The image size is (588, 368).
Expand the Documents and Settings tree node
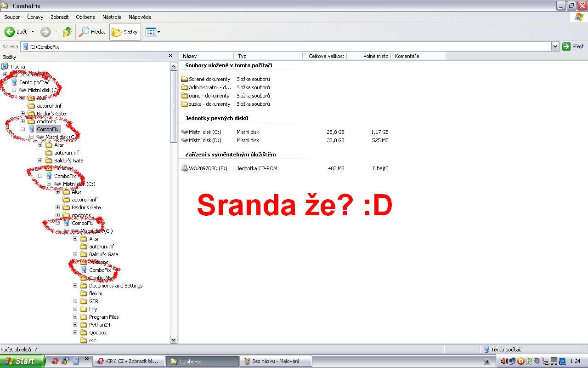pyautogui.click(x=75, y=286)
